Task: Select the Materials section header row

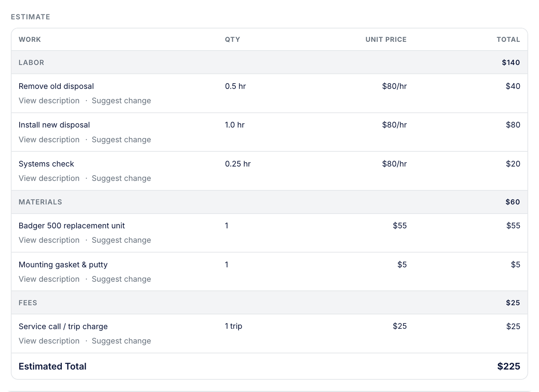Action: [269, 202]
